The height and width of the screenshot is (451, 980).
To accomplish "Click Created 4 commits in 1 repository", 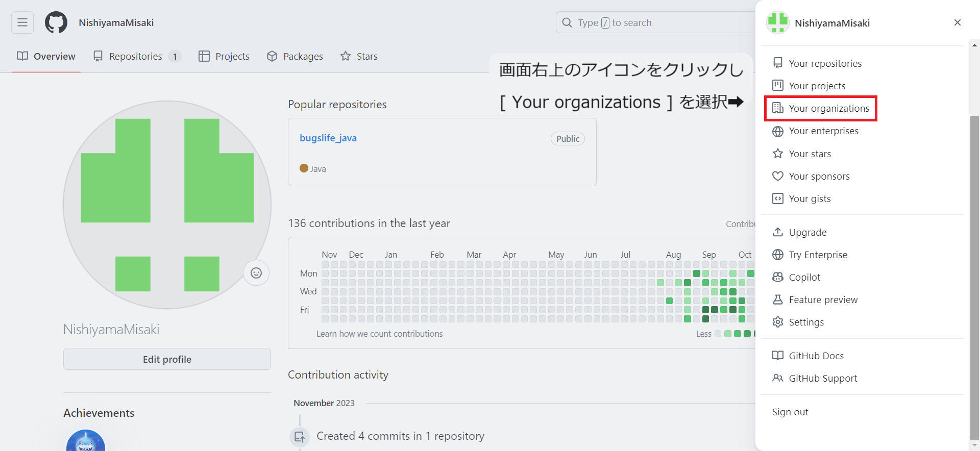I will click(x=400, y=436).
